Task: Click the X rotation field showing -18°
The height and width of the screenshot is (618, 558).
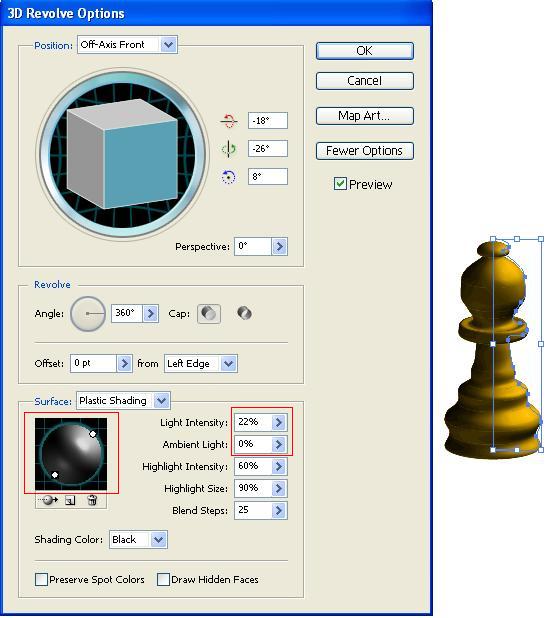Action: coord(268,121)
